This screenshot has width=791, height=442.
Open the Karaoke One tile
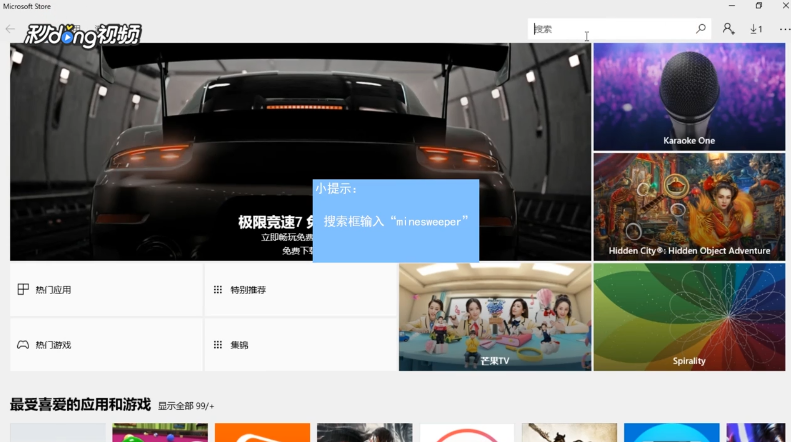pos(689,97)
